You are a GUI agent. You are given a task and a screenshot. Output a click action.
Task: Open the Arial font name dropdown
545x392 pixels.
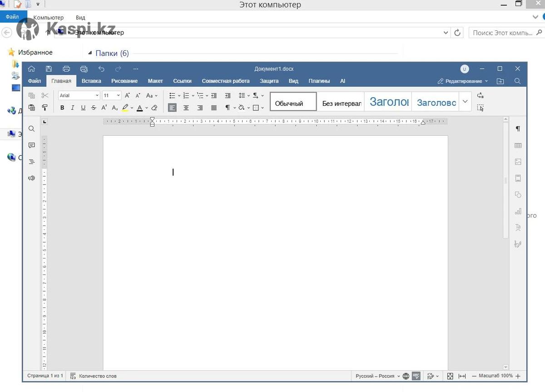click(79, 95)
